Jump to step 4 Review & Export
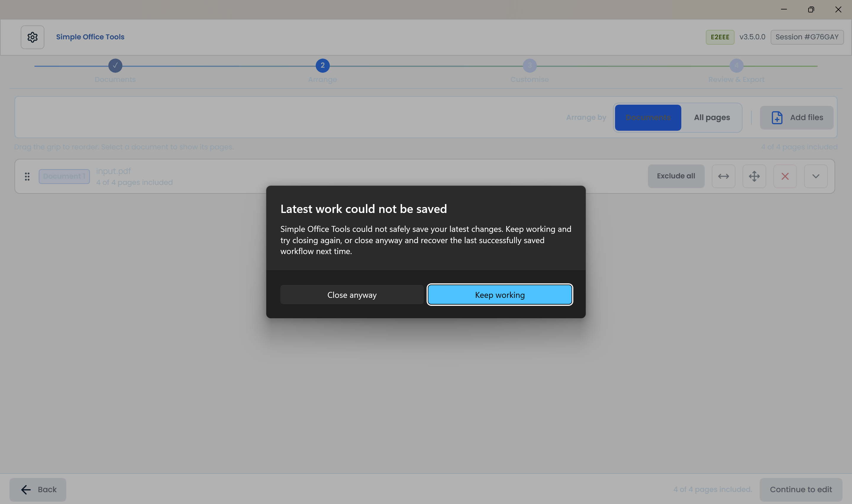The height and width of the screenshot is (504, 852). click(736, 66)
